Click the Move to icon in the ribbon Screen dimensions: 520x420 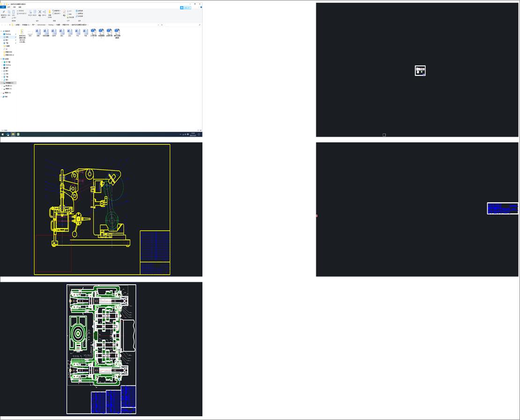tap(30, 12)
